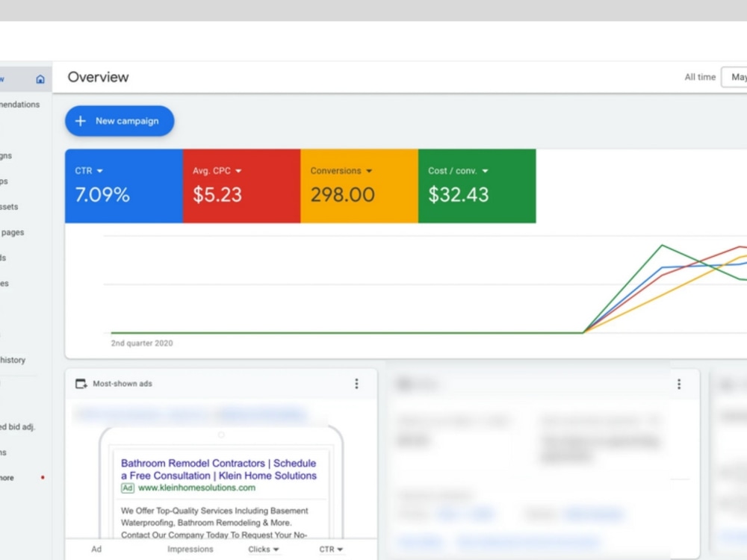Click the green Cost / conv. $32.43 card

[x=477, y=186]
